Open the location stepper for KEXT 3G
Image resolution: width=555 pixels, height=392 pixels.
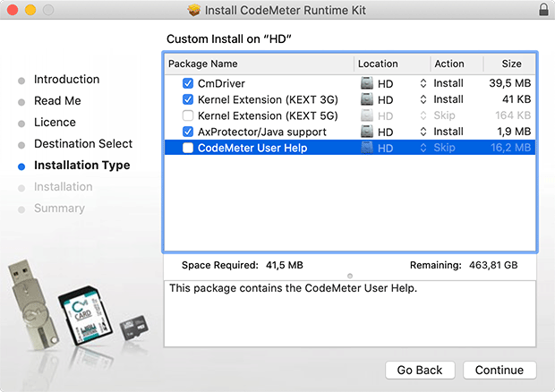(x=423, y=99)
